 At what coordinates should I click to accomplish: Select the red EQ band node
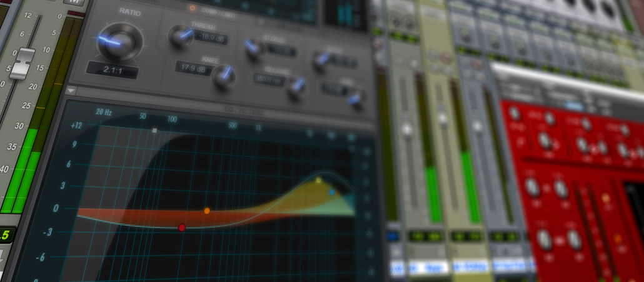(x=182, y=228)
